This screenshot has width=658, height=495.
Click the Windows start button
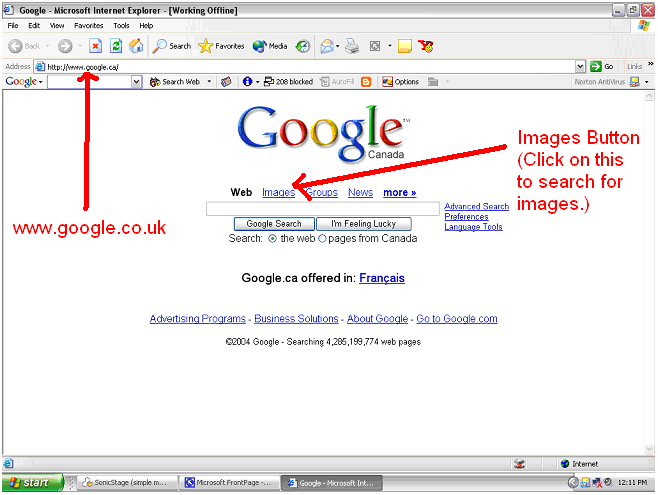[33, 482]
